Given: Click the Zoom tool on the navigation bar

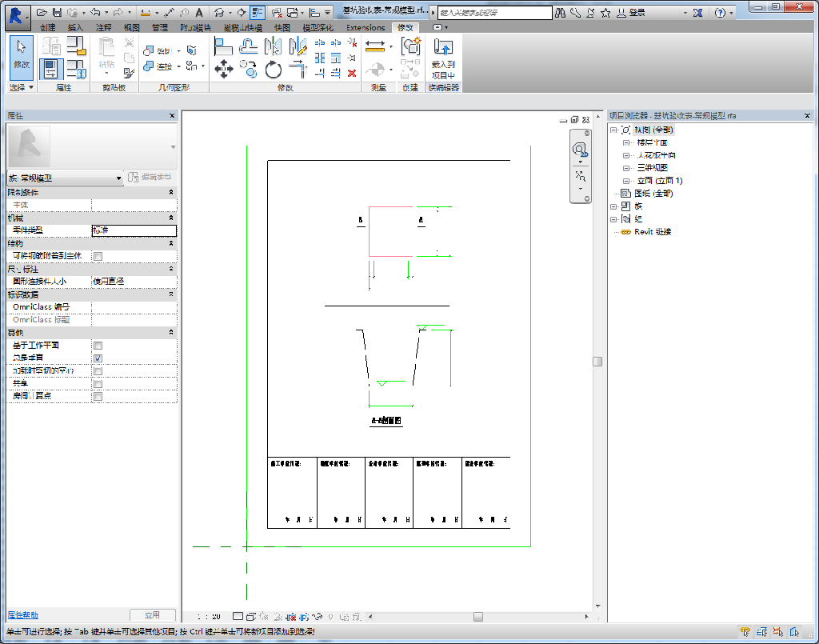Looking at the screenshot, I should (x=581, y=176).
